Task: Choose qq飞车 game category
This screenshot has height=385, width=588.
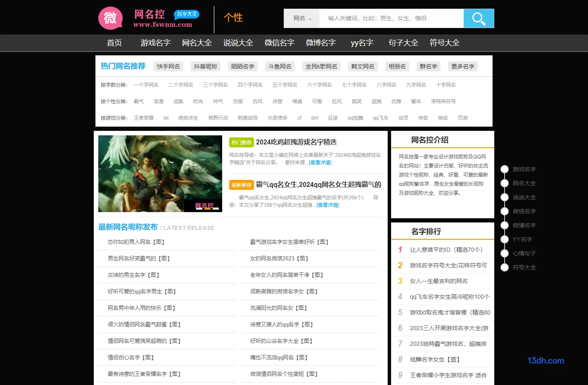Action: pyautogui.click(x=381, y=118)
